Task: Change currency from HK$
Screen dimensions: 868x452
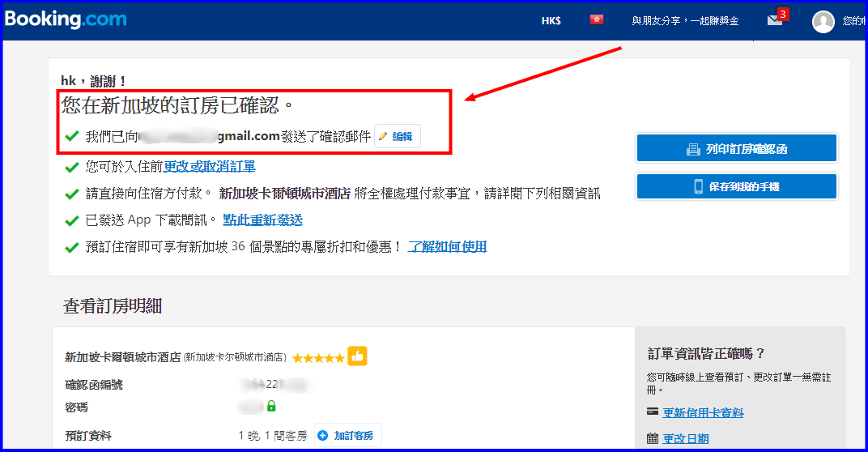Action: 551,20
